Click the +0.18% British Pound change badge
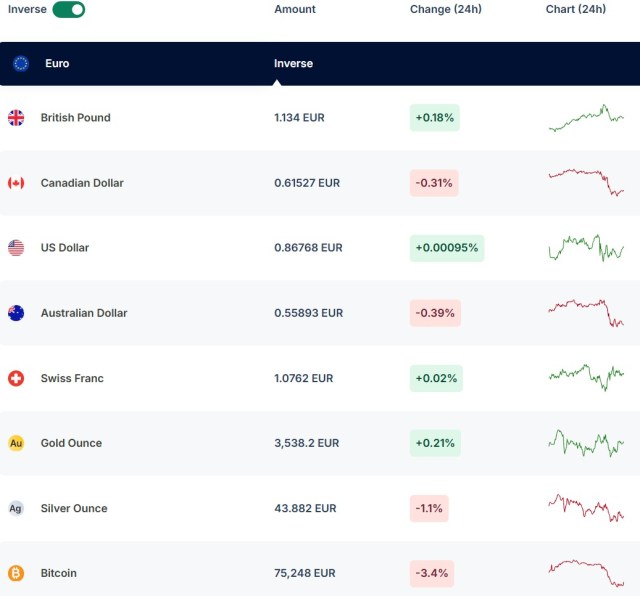Viewport: 640px width, 596px height. tap(434, 118)
